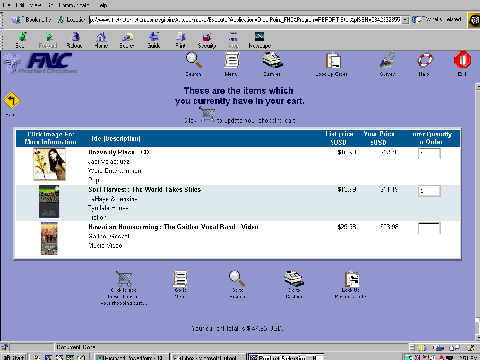Expand the Location URL dropdown arrow
This screenshot has width=480, height=360.
coord(405,20)
